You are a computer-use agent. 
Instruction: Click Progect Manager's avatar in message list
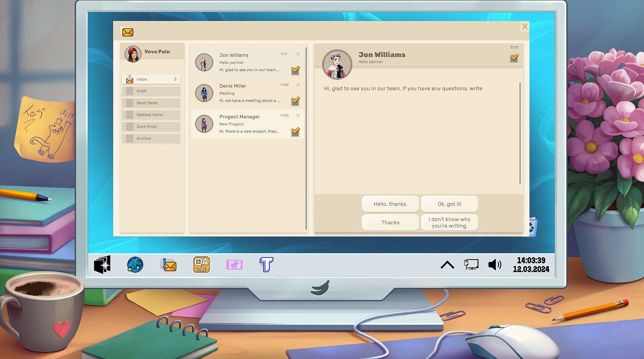point(204,124)
